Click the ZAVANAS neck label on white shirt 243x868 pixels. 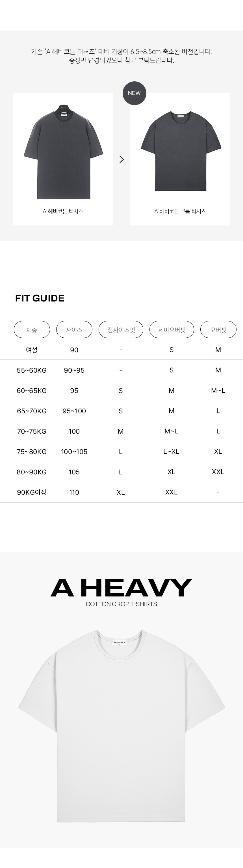coord(119,643)
